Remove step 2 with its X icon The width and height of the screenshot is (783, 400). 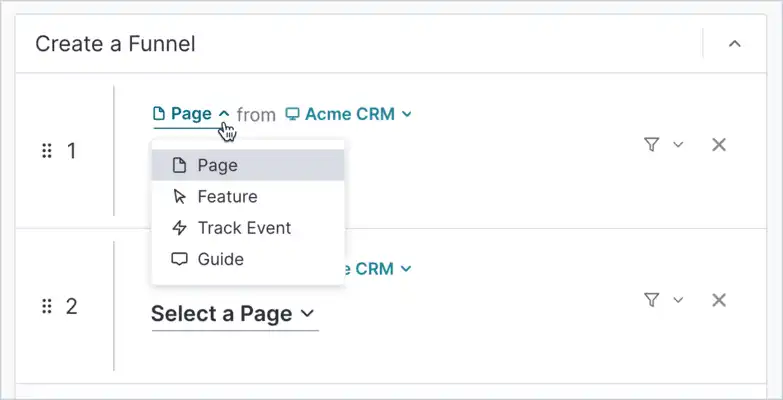pyautogui.click(x=719, y=300)
